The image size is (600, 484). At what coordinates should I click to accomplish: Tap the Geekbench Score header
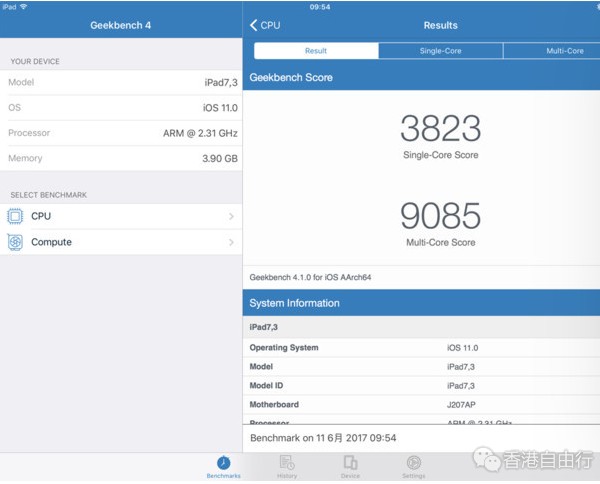pyautogui.click(x=421, y=77)
